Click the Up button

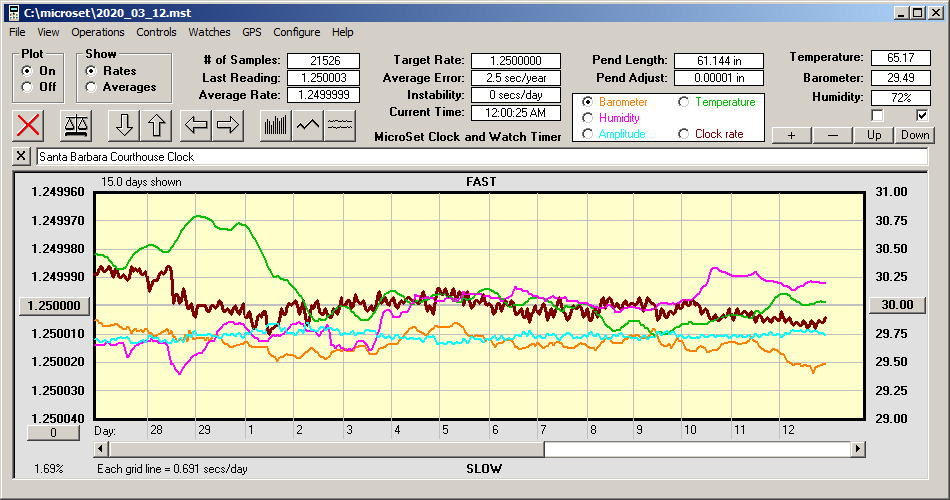pyautogui.click(x=874, y=135)
